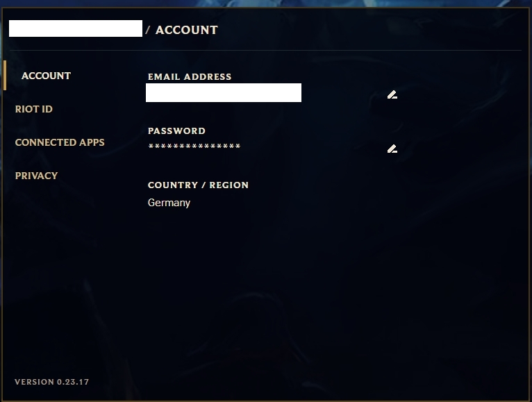
Task: Click the Password field label
Action: 177,131
